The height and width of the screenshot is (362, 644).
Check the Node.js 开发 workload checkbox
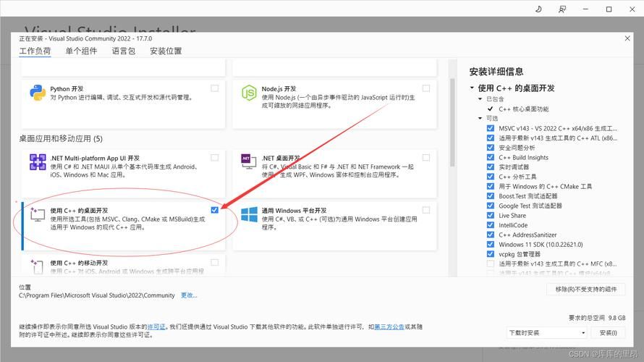click(426, 88)
